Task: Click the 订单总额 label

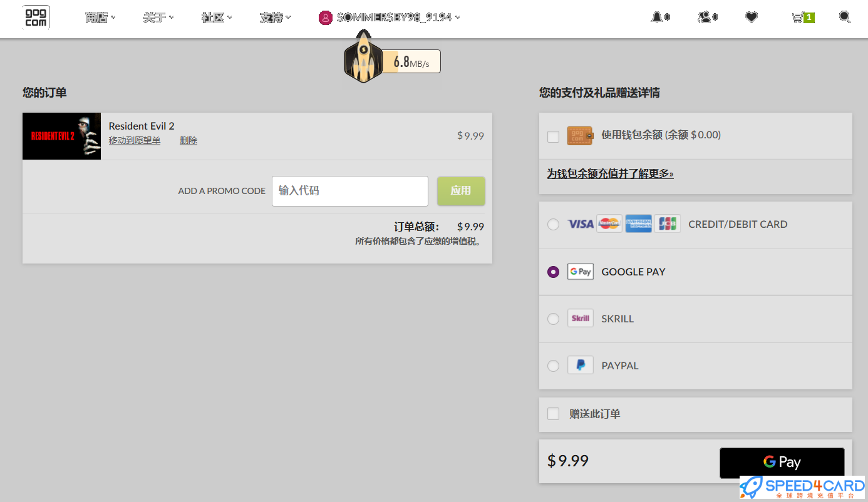Action: (417, 227)
